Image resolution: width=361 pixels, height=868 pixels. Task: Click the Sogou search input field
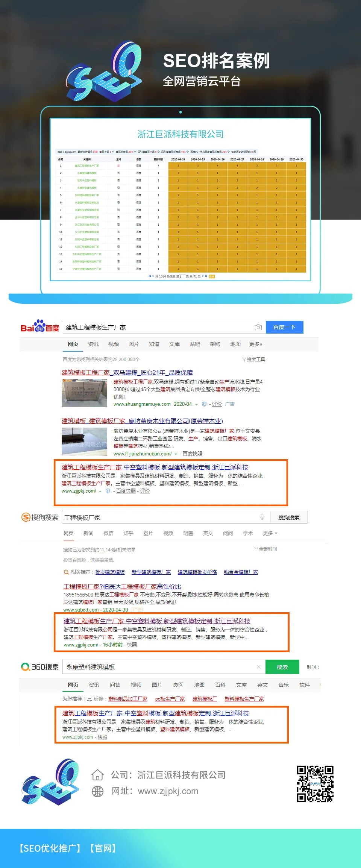coord(158,517)
